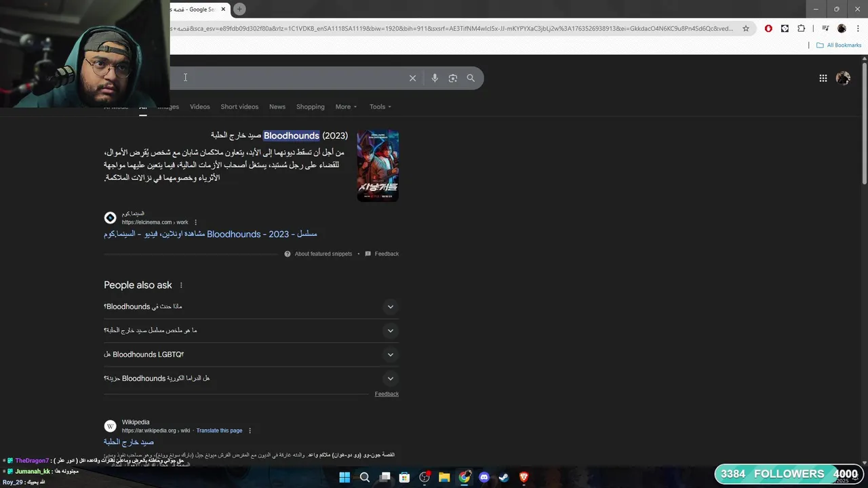Open the Chrome profile avatar in the toolbar
The height and width of the screenshot is (488, 868).
click(x=842, y=28)
